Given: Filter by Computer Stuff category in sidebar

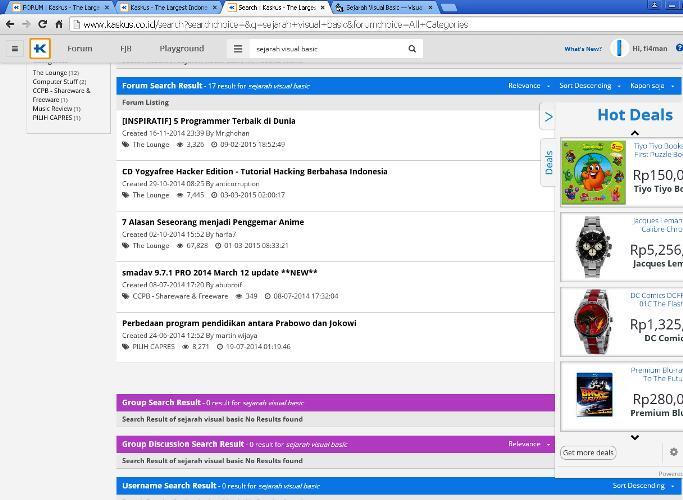Looking at the screenshot, I should 59,81.
